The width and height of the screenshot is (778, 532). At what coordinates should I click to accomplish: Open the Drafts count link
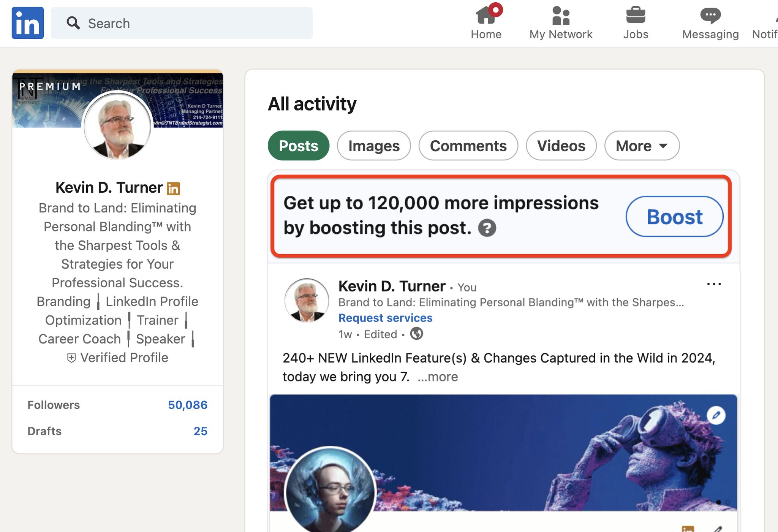(x=200, y=431)
